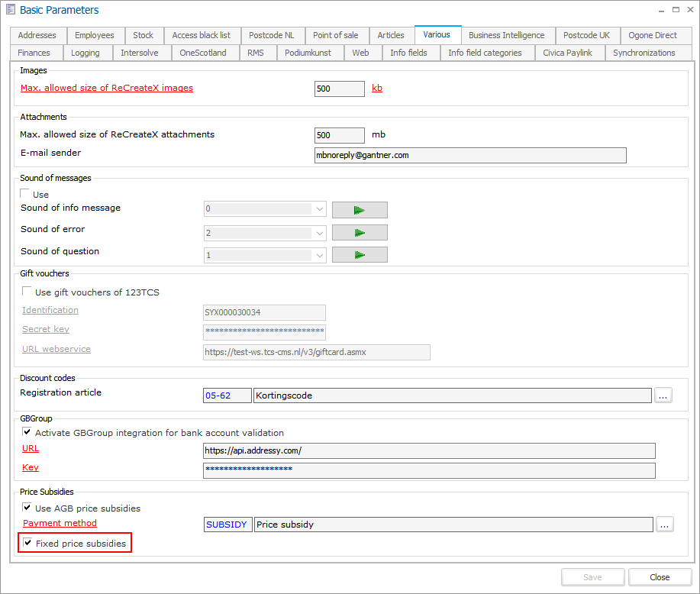This screenshot has height=594, width=700.
Task: Open the Sound of question dropdown
Action: point(319,255)
